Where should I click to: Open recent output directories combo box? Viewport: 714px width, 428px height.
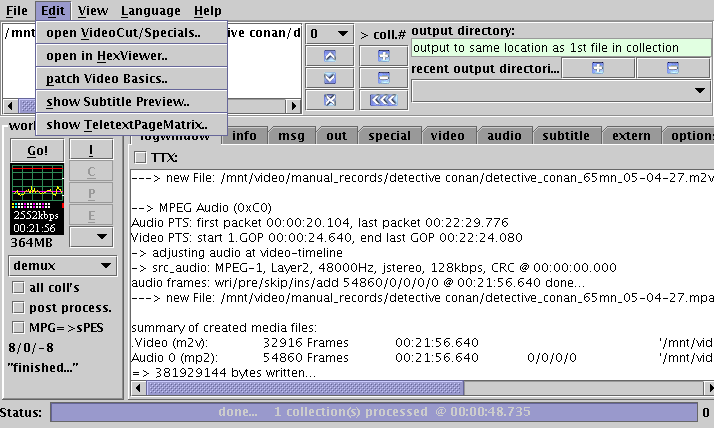click(560, 91)
